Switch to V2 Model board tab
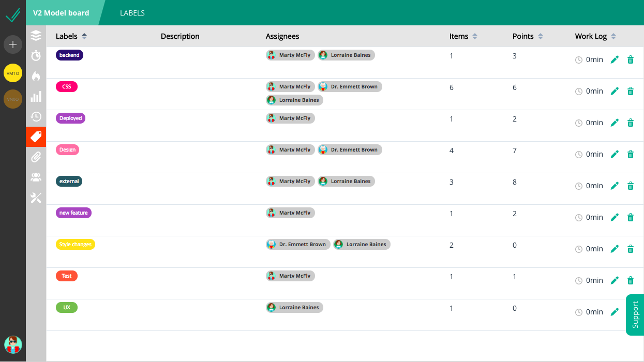The height and width of the screenshot is (362, 644). (x=61, y=13)
